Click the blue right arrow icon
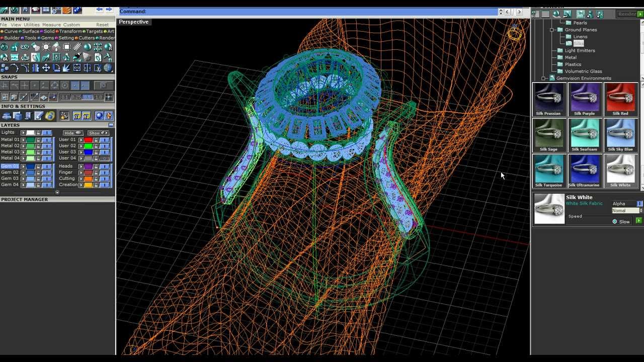 tap(109, 10)
